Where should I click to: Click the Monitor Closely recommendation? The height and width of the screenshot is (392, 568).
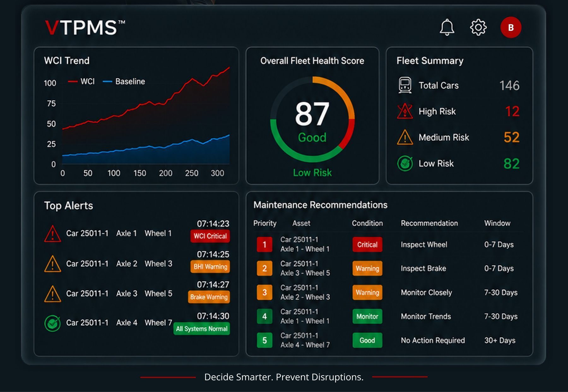426,293
